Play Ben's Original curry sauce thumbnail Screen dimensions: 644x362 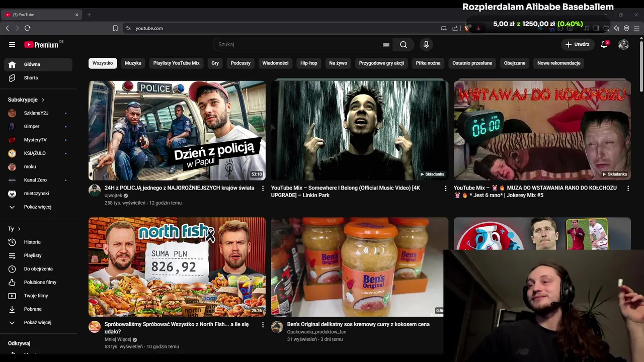357,267
